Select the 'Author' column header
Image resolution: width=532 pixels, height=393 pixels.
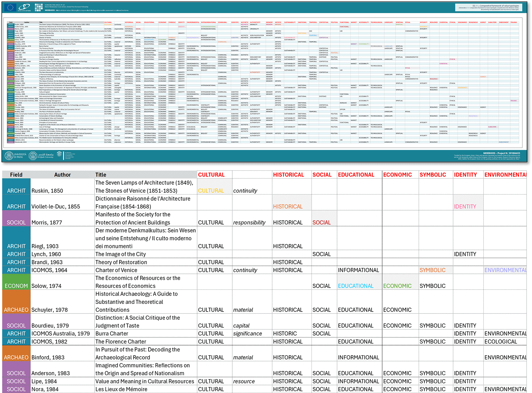62,175
